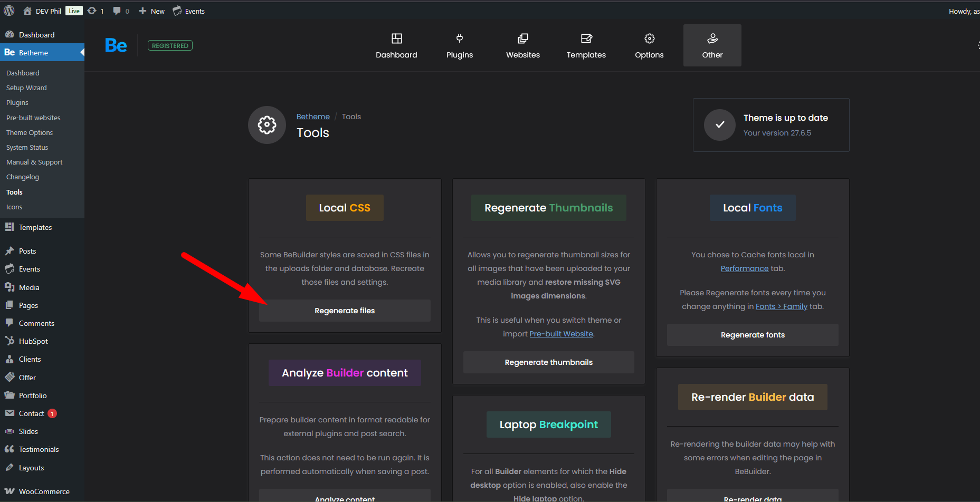Click the Analyze Builder content heading
980x502 pixels.
[x=345, y=373]
